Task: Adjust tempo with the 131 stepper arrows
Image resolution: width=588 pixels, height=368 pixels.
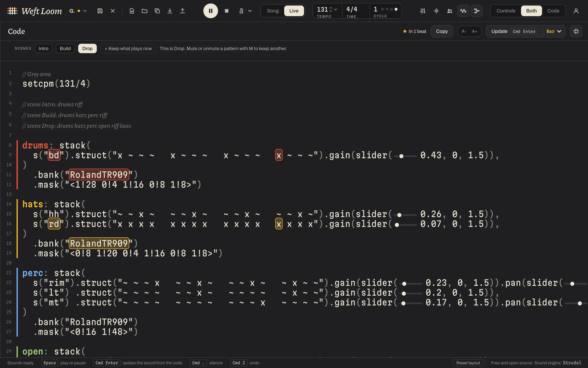Action: tap(331, 9)
